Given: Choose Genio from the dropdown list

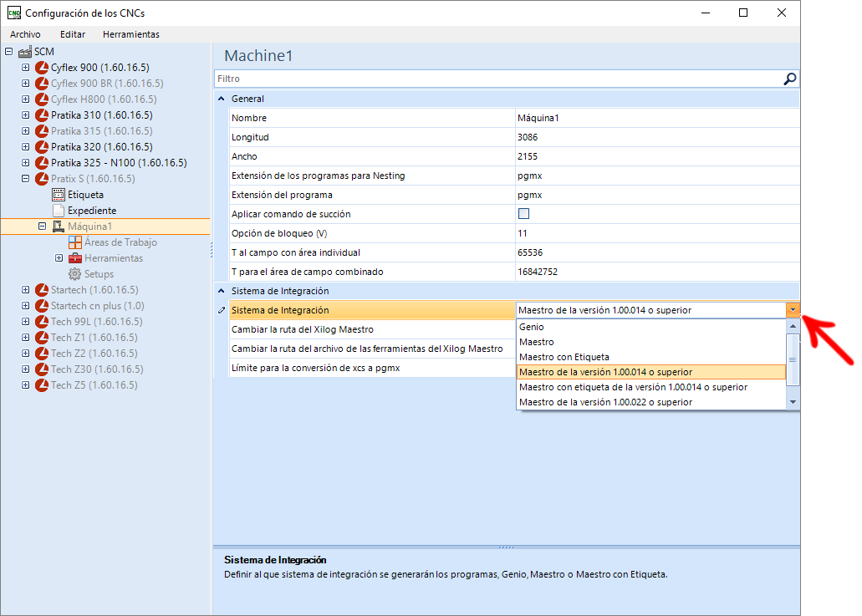Looking at the screenshot, I should click(651, 327).
